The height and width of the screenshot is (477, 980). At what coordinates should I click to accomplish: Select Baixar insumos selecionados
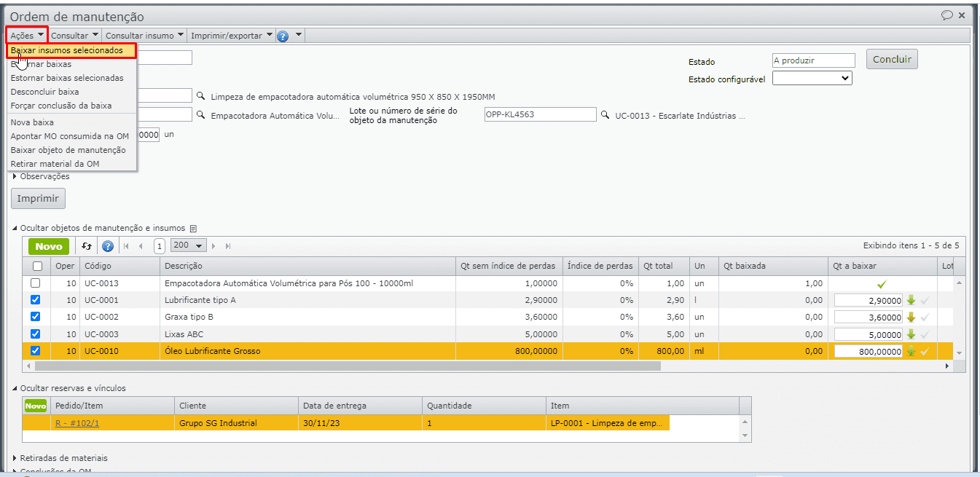click(x=71, y=50)
